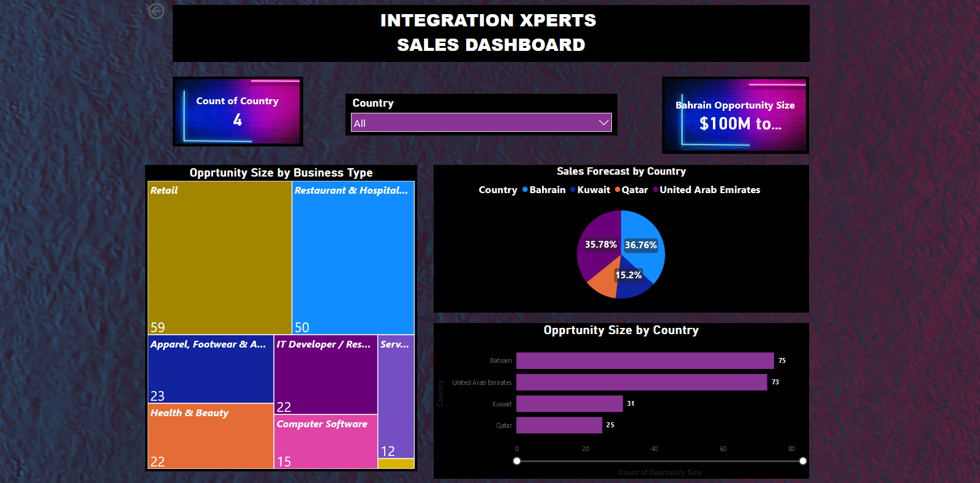Select the Restaurant & Hospitality treemap tile

pyautogui.click(x=353, y=257)
